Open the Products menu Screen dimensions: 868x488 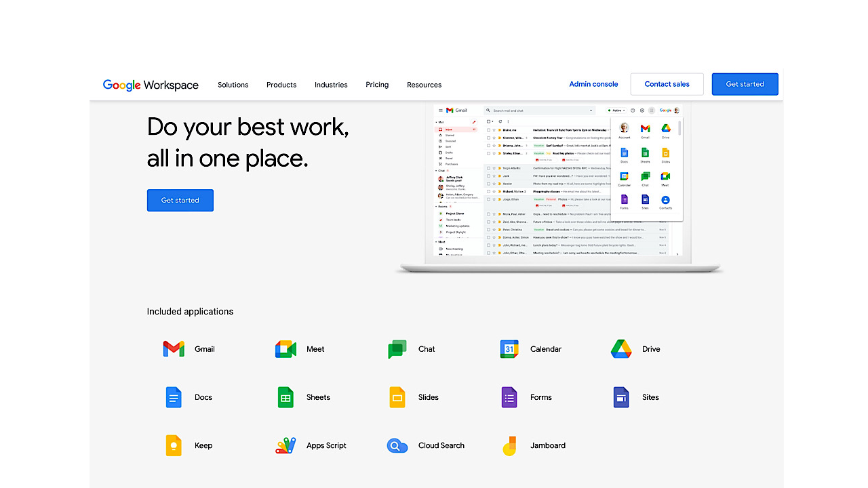tap(281, 85)
